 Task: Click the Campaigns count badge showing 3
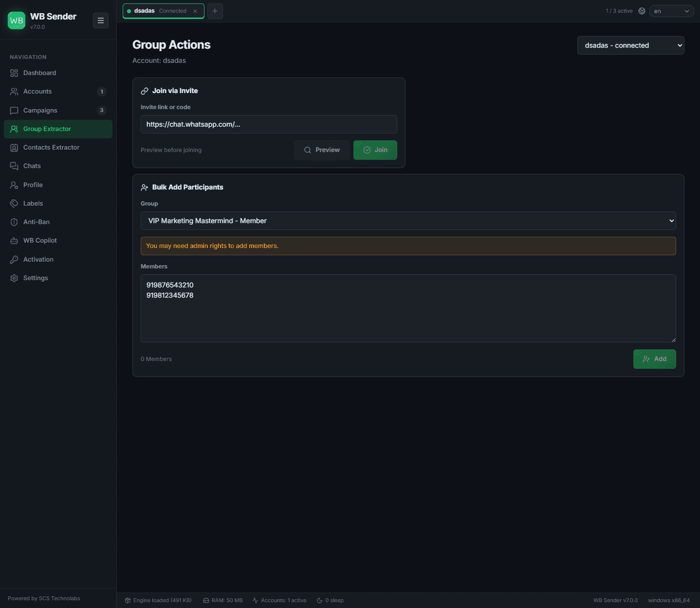(x=102, y=111)
